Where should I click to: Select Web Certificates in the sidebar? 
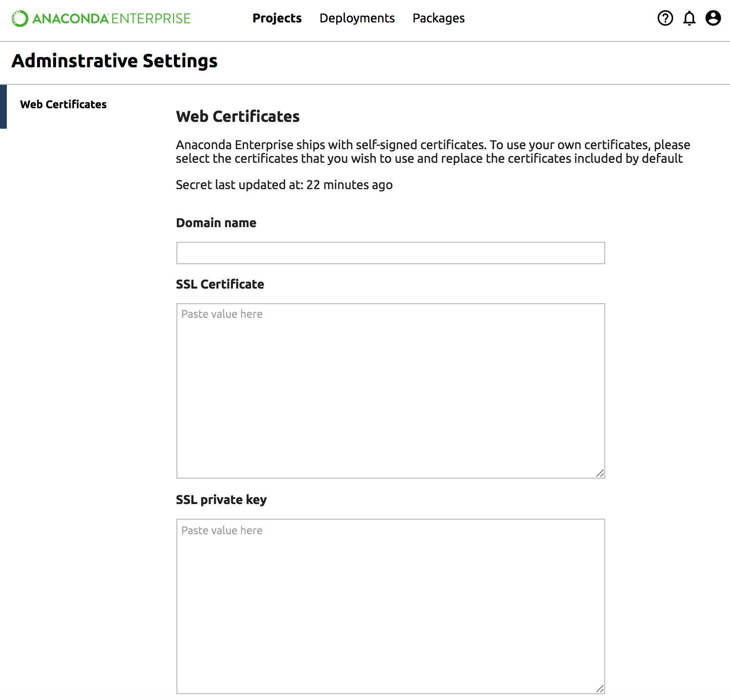click(63, 104)
